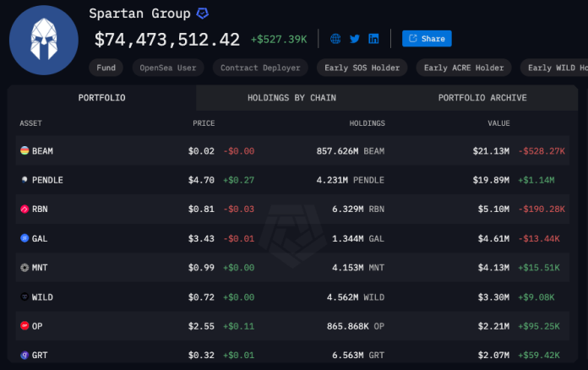The width and height of the screenshot is (588, 370).
Task: Sort the table by Value column
Action: coord(498,123)
